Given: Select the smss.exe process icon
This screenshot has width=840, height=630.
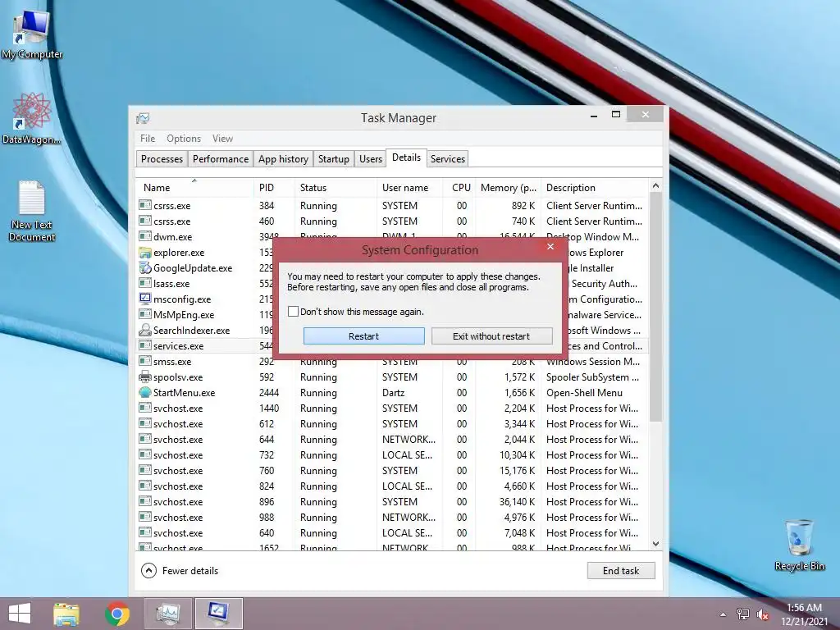Looking at the screenshot, I should [144, 361].
